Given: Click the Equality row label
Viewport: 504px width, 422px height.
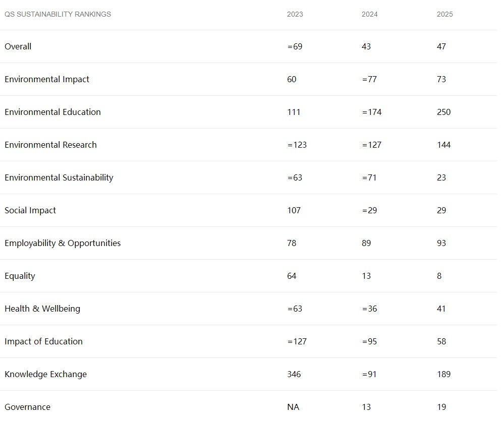Looking at the screenshot, I should click(20, 276).
